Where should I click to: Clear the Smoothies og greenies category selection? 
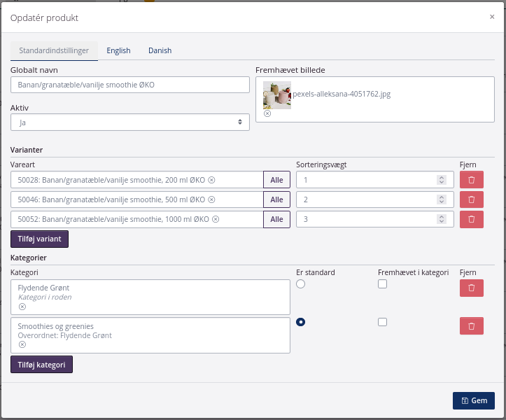pos(22,344)
